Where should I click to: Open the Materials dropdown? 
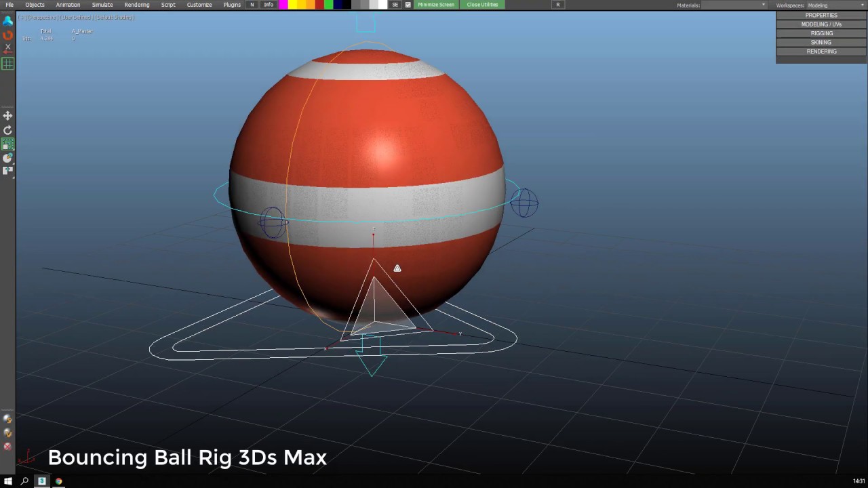point(734,5)
